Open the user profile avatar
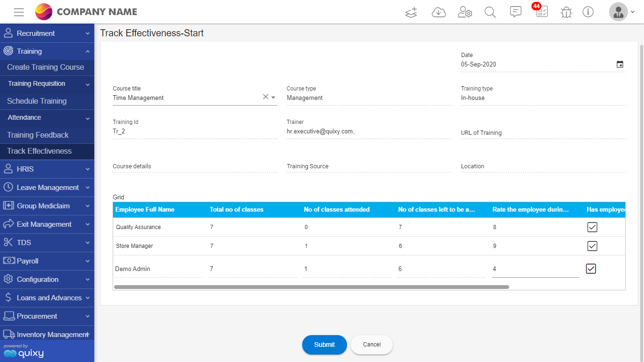644x362 pixels. [x=619, y=12]
